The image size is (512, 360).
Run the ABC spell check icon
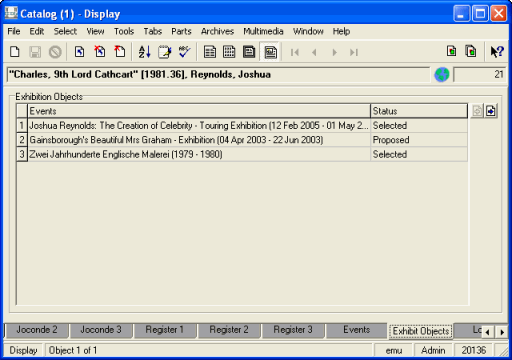pyautogui.click(x=185, y=52)
